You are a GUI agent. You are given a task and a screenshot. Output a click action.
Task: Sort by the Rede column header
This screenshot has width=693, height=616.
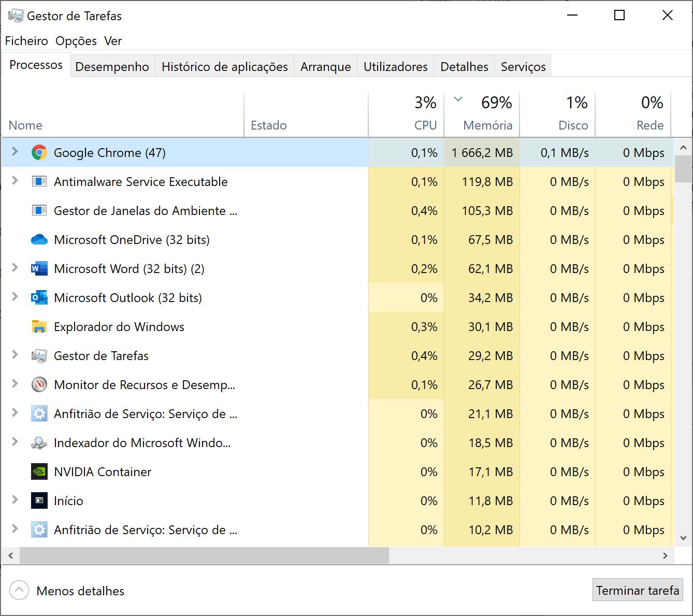pos(633,114)
